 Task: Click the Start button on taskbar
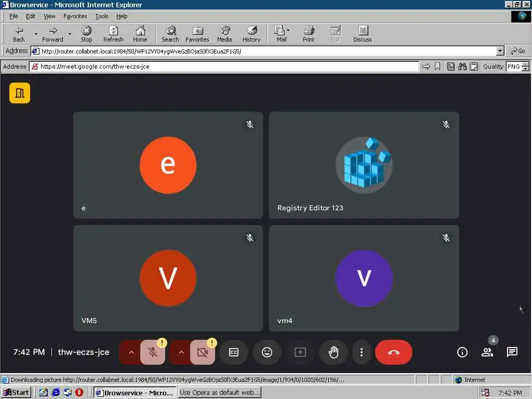(x=16, y=393)
